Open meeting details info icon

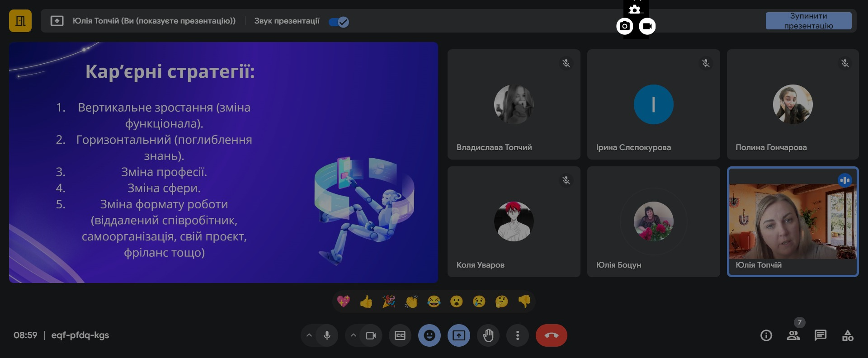766,335
